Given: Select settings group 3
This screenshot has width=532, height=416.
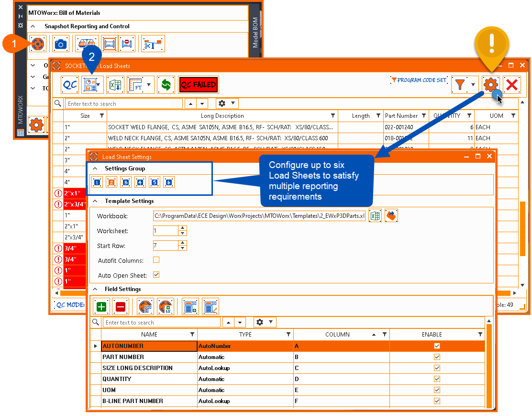Looking at the screenshot, I should tap(125, 182).
